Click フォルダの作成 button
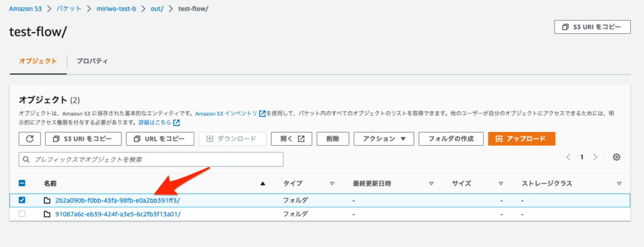Image resolution: width=644 pixels, height=247 pixels. click(450, 139)
